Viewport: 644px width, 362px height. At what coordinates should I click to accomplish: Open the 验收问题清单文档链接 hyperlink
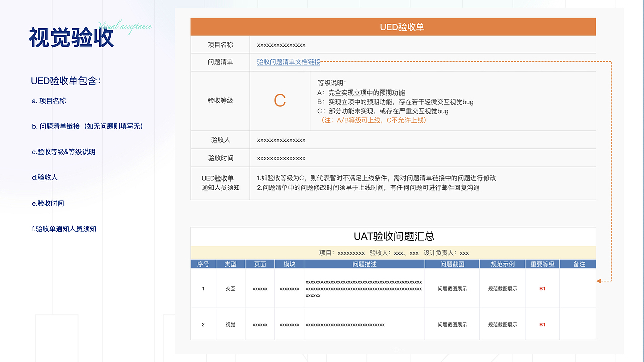[287, 62]
